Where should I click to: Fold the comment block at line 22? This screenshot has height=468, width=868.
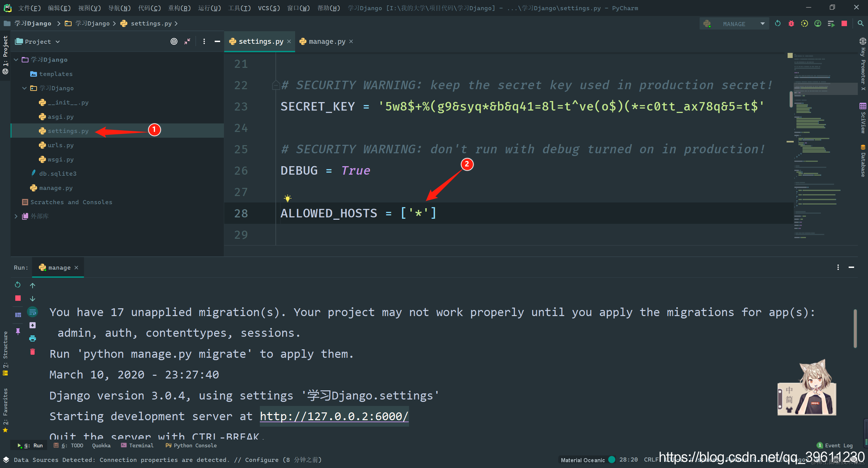click(x=276, y=85)
